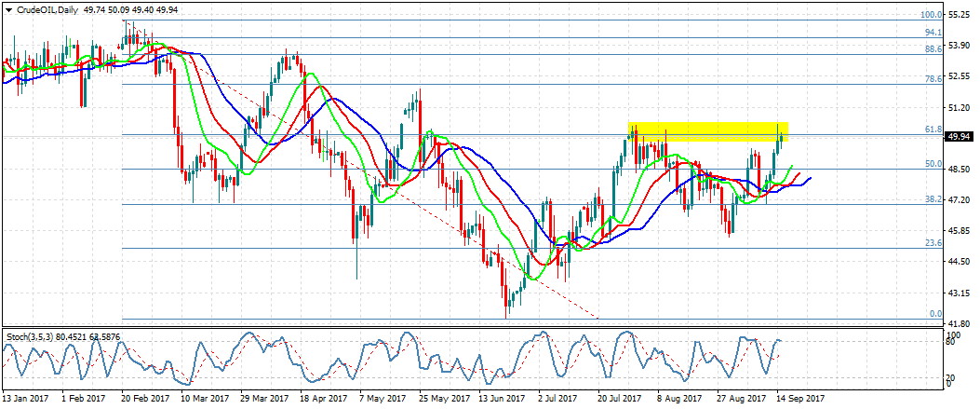Select the yellow resistance zone rectangle
This screenshot has width=980, height=409.
(707, 131)
